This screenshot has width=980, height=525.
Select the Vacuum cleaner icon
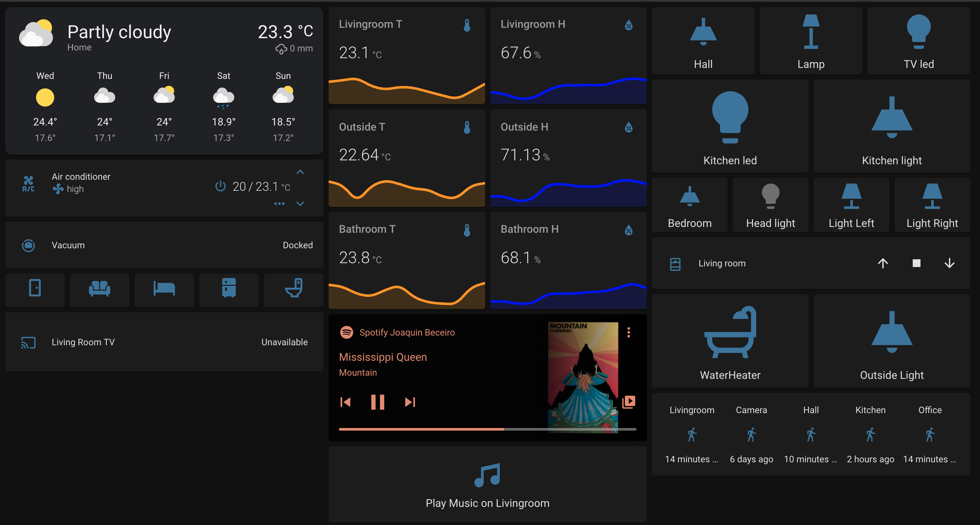click(28, 244)
